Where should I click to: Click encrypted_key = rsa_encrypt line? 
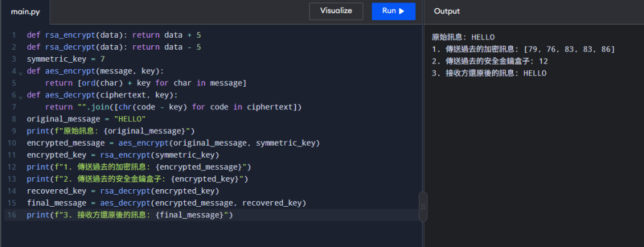123,155
